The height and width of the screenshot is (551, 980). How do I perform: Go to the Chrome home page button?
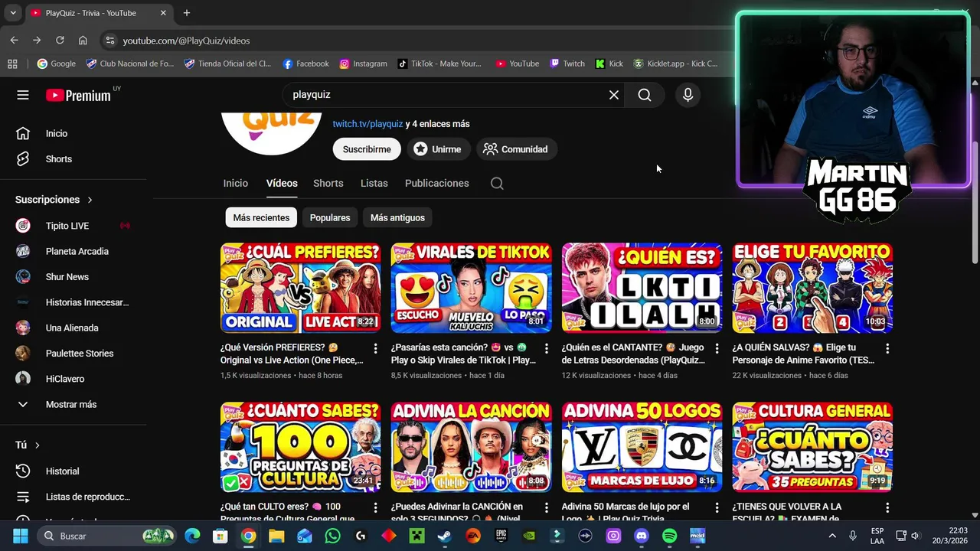coord(83,40)
